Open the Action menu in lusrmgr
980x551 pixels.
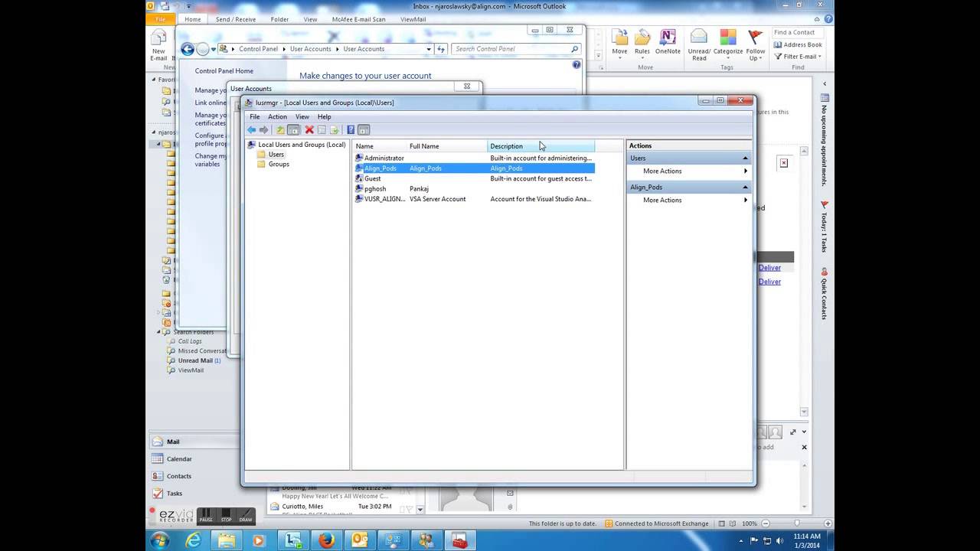tap(277, 117)
